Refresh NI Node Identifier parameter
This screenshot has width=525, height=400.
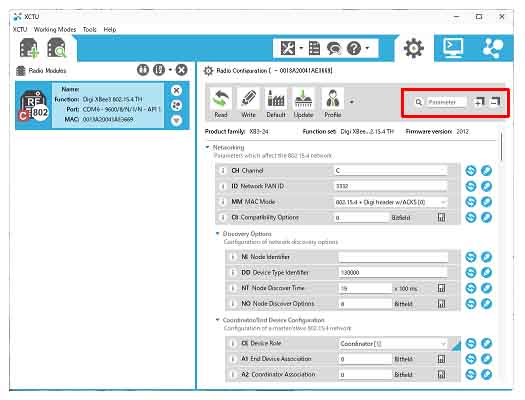[x=471, y=257]
